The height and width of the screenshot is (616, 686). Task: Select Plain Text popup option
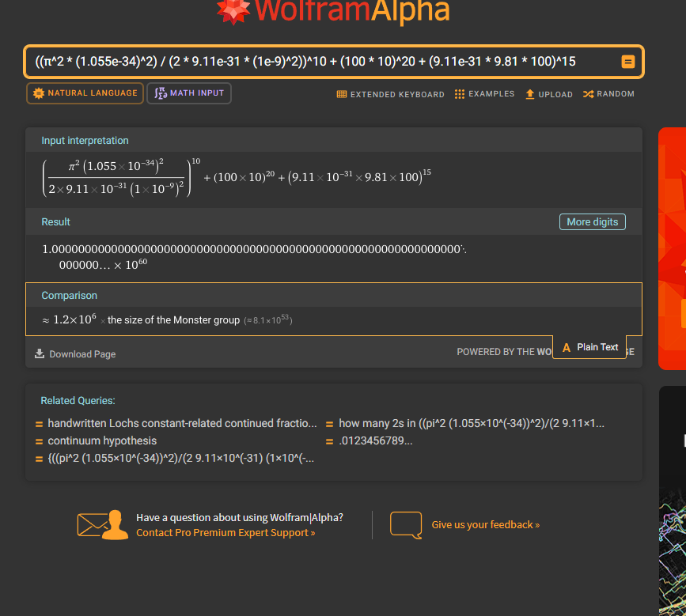[589, 347]
